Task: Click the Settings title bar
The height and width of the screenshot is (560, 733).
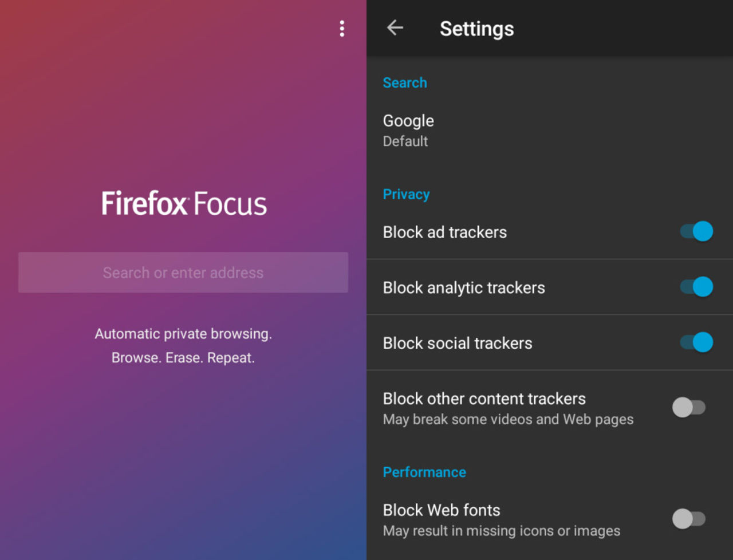Action: [x=476, y=28]
